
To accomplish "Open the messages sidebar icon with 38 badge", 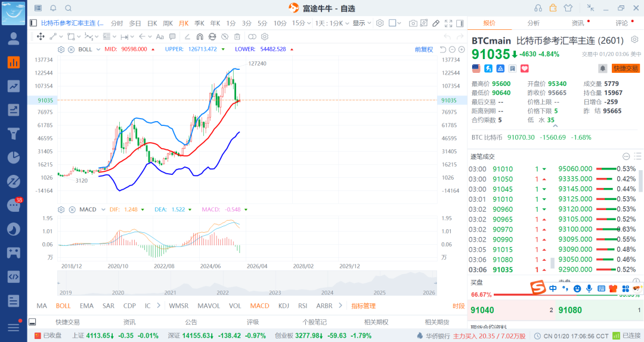I will tap(13, 205).
